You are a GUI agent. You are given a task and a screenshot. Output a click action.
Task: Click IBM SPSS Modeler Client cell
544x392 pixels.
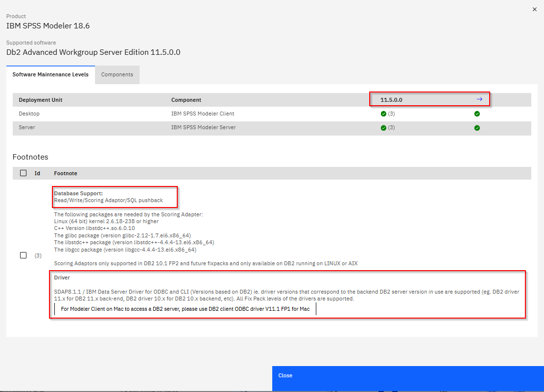point(203,114)
